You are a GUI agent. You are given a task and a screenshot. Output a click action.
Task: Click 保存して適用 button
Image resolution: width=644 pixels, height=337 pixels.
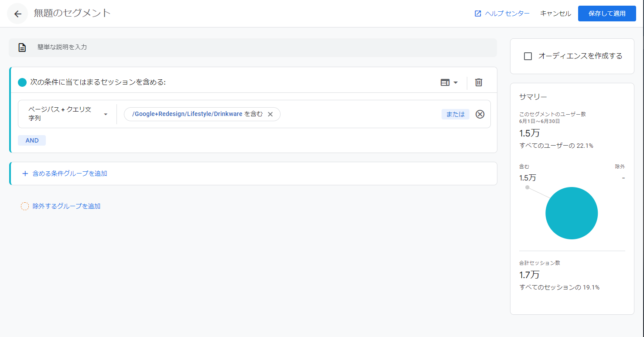(606, 14)
